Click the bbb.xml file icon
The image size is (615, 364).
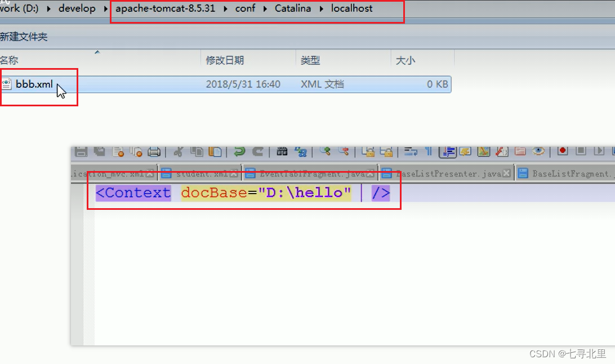pos(7,84)
